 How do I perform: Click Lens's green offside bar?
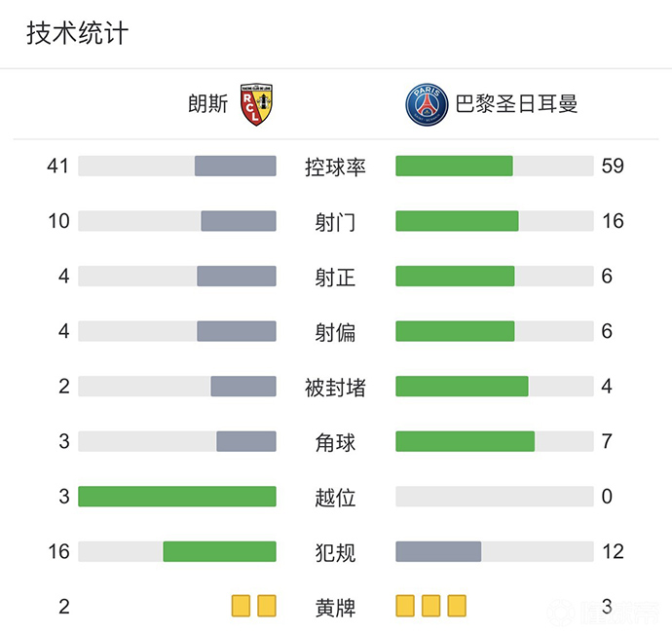click(x=177, y=497)
